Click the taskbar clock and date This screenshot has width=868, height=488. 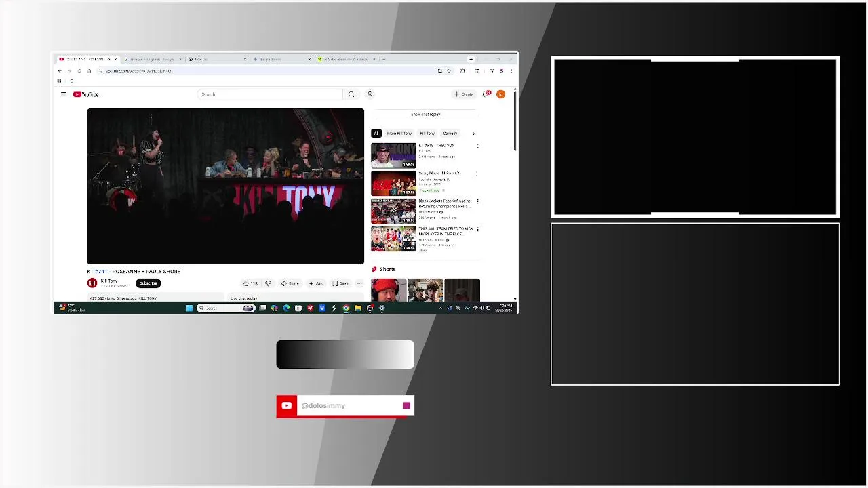point(505,308)
